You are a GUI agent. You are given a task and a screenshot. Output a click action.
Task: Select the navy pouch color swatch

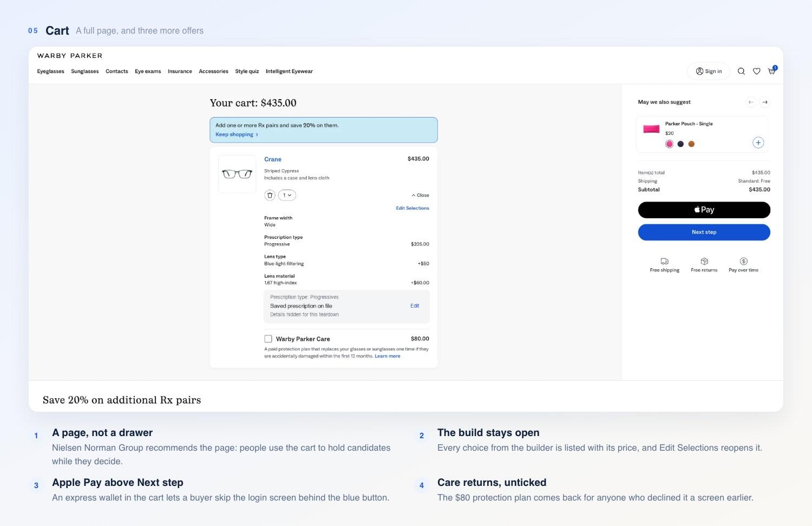click(x=680, y=144)
